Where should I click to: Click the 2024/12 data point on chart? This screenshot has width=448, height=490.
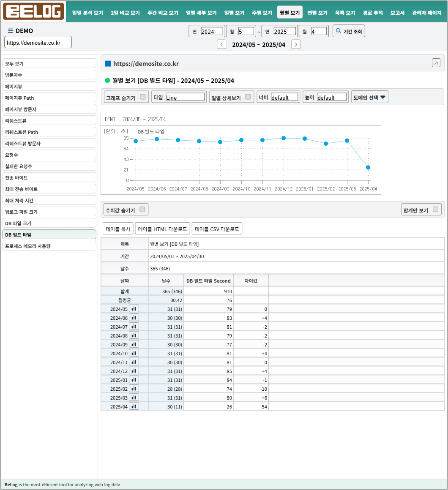pos(284,138)
